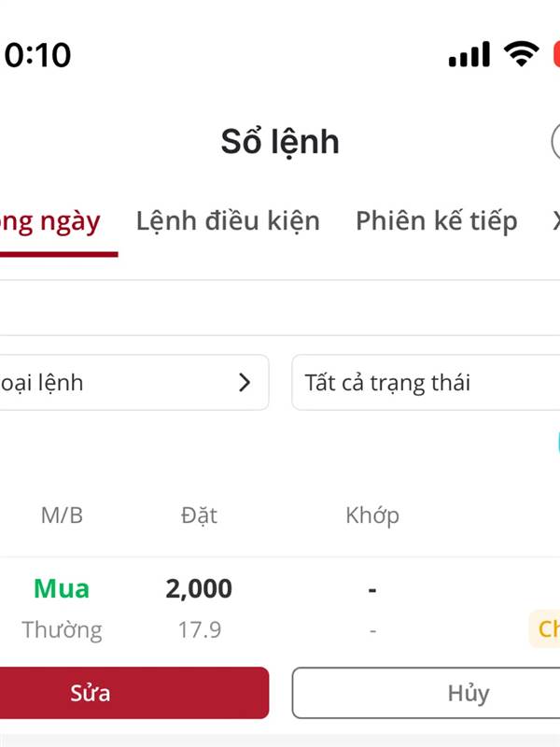
Task: Tap the 17.9 order price value
Action: (x=200, y=629)
